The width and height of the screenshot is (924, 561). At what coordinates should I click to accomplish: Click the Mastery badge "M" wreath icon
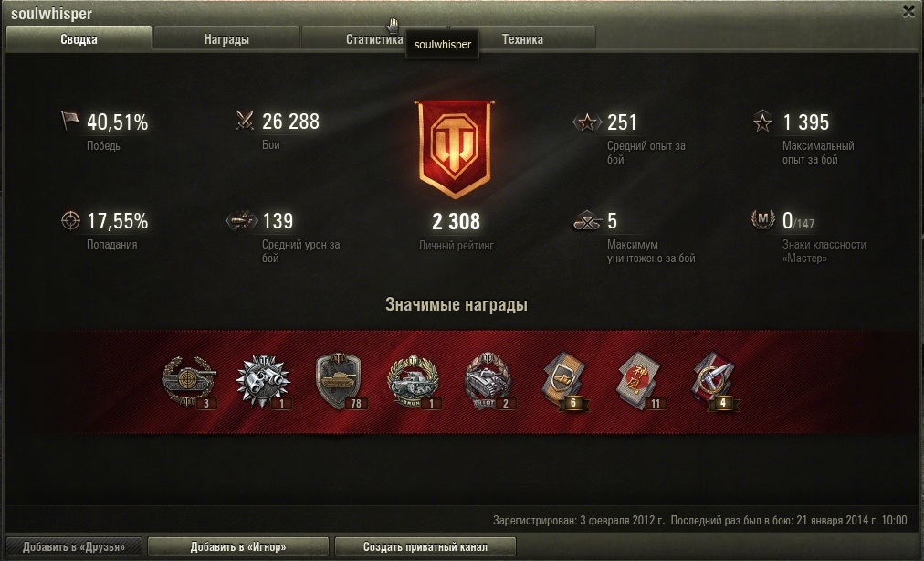pos(762,219)
